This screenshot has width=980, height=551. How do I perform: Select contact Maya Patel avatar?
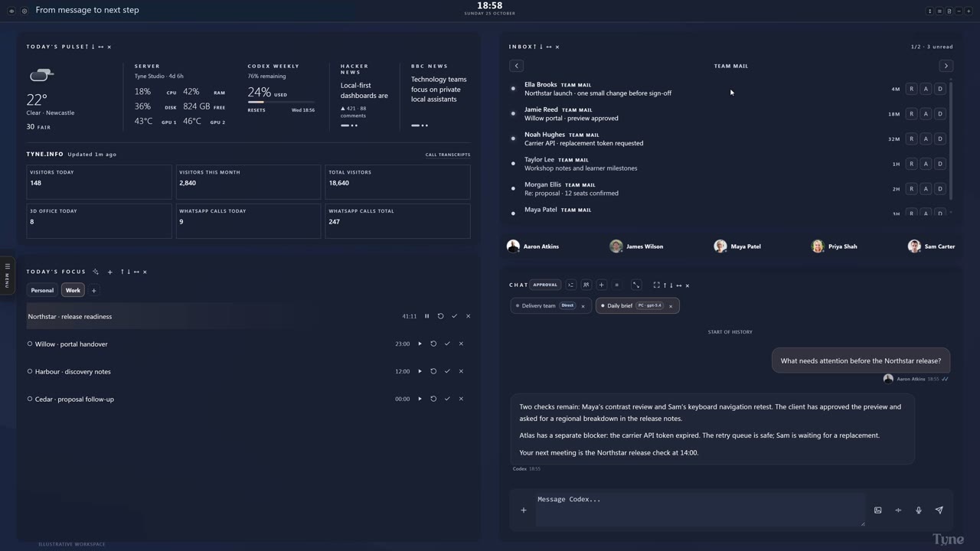pos(720,246)
